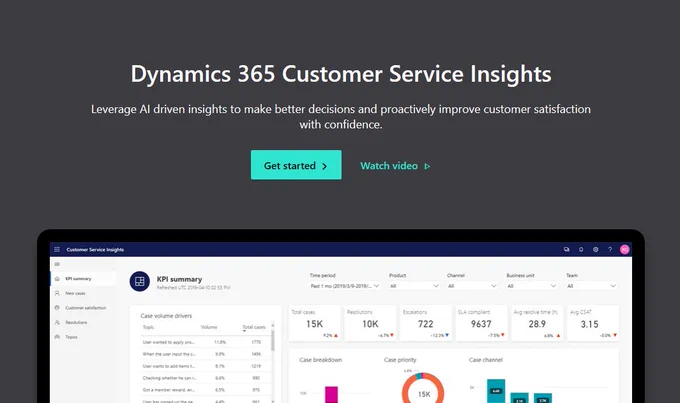Click the play triangle beside Watch video
This screenshot has height=403, width=680.
tap(427, 166)
